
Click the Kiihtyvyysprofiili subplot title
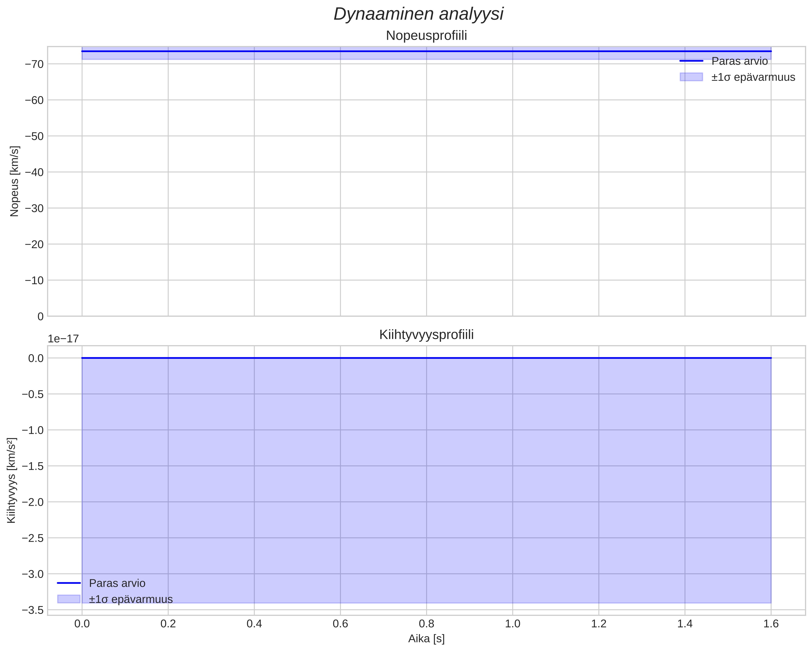click(x=426, y=335)
